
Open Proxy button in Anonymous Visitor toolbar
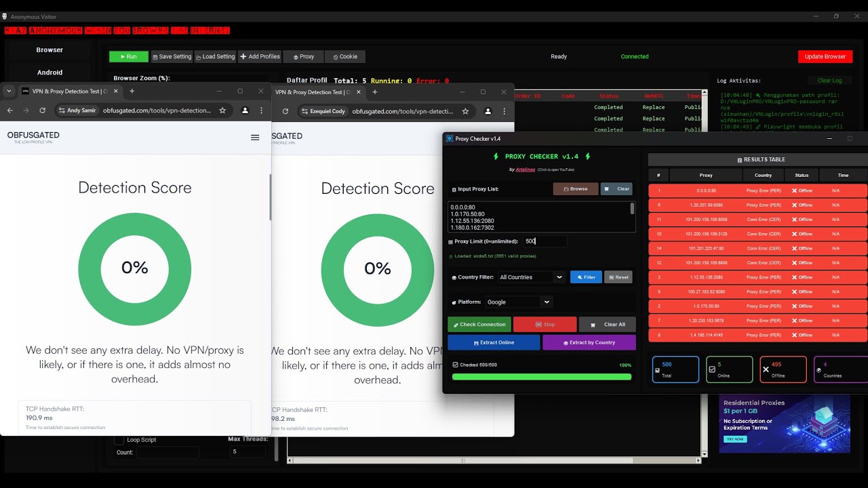point(304,57)
